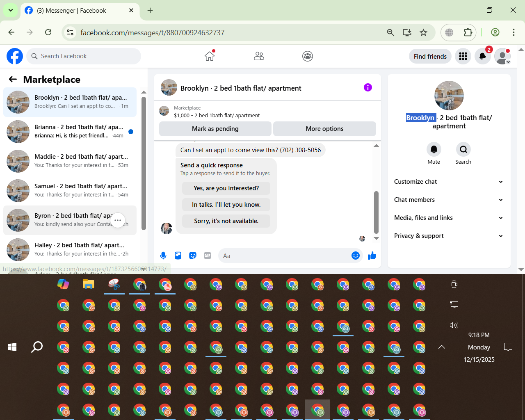525x420 pixels.
Task: Open Marketplace listing $1,000 2 bed link
Action: pos(217,116)
